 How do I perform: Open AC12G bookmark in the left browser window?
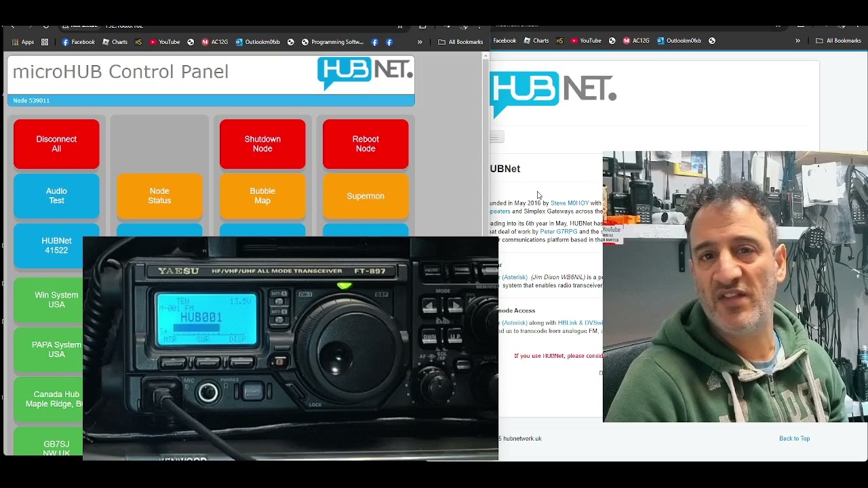[x=215, y=42]
